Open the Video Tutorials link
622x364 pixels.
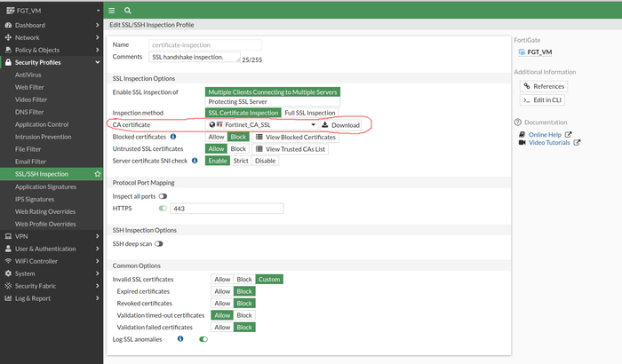(x=549, y=142)
